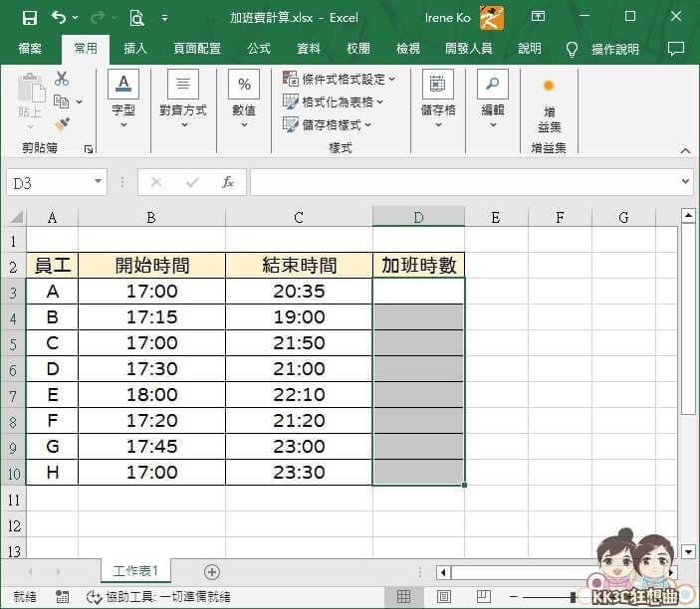Click horizontal scrollbar left arrow
Viewport: 700px width, 609px height.
point(443,572)
